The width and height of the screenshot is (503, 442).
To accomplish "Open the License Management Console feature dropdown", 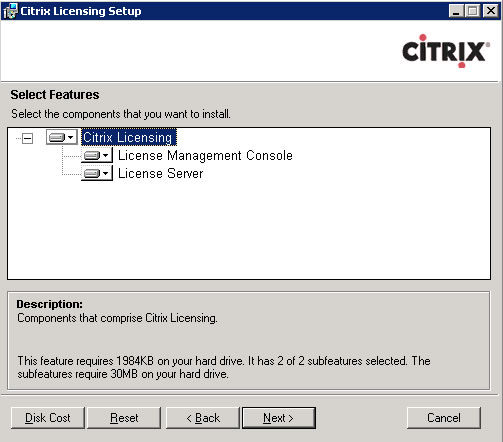I will pos(97,155).
